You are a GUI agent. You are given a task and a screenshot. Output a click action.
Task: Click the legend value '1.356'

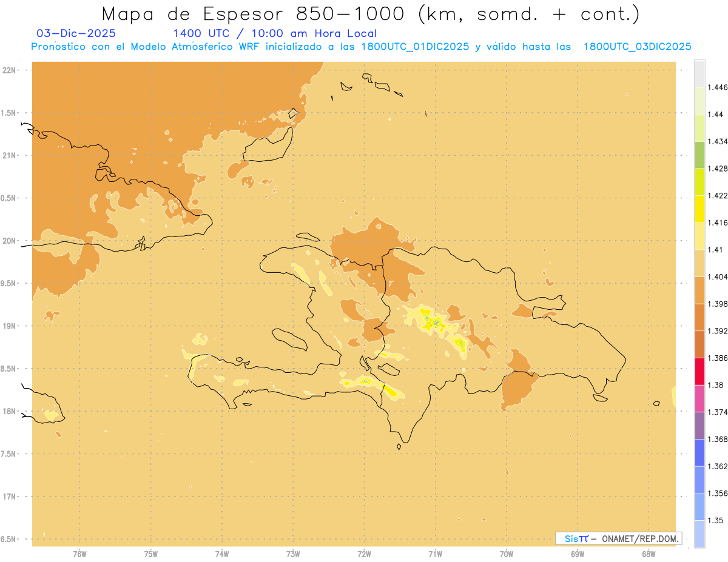pyautogui.click(x=718, y=493)
